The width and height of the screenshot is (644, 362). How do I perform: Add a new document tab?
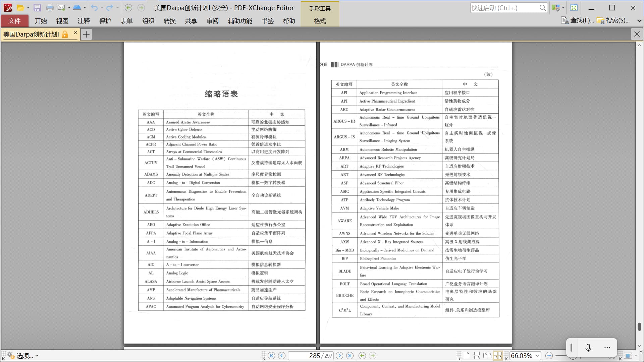click(x=86, y=34)
